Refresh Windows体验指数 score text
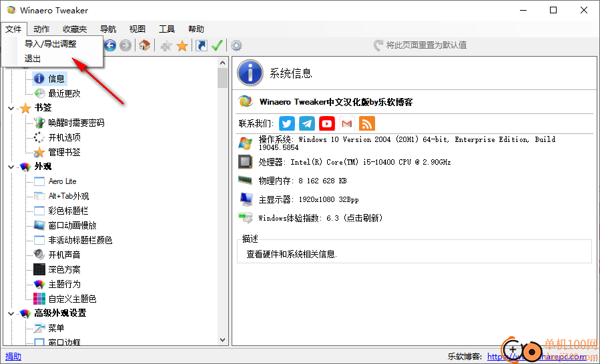 coord(320,218)
